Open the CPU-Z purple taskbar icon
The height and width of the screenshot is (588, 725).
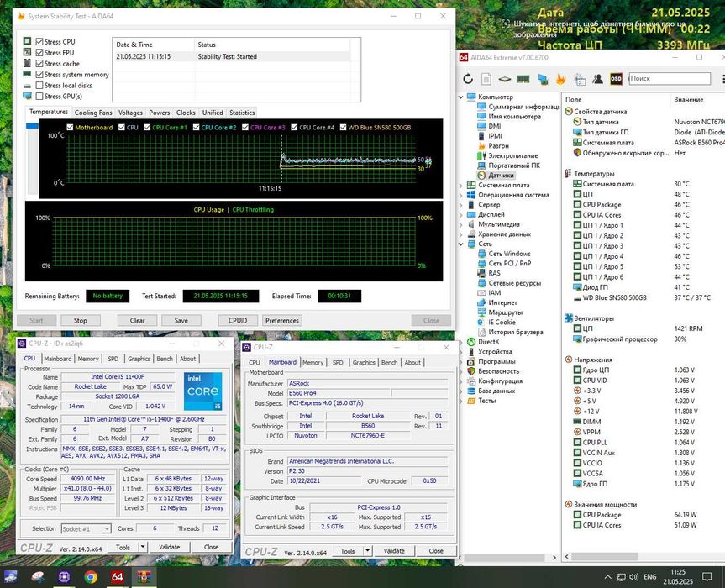[x=65, y=576]
